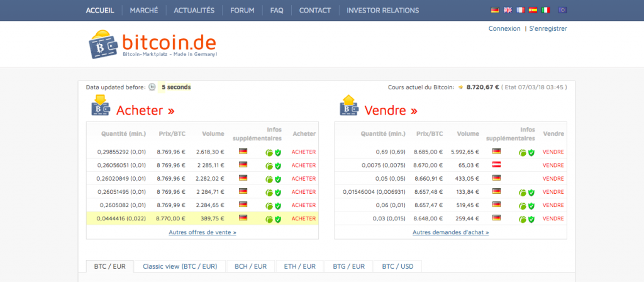
Task: Click VENDRE for 0,01546004 request
Action: pos(553,192)
